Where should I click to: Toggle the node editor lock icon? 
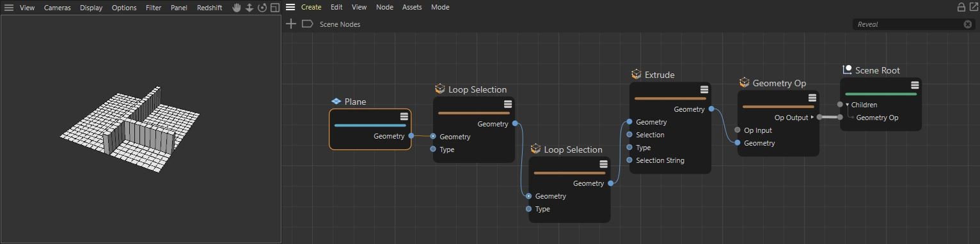pyautogui.click(x=961, y=7)
